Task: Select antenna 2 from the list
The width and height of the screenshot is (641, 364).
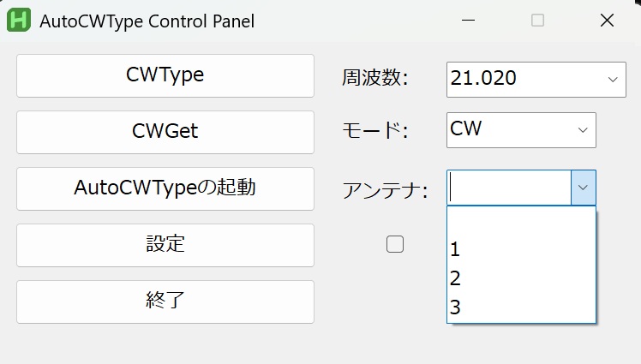Action: [521, 278]
